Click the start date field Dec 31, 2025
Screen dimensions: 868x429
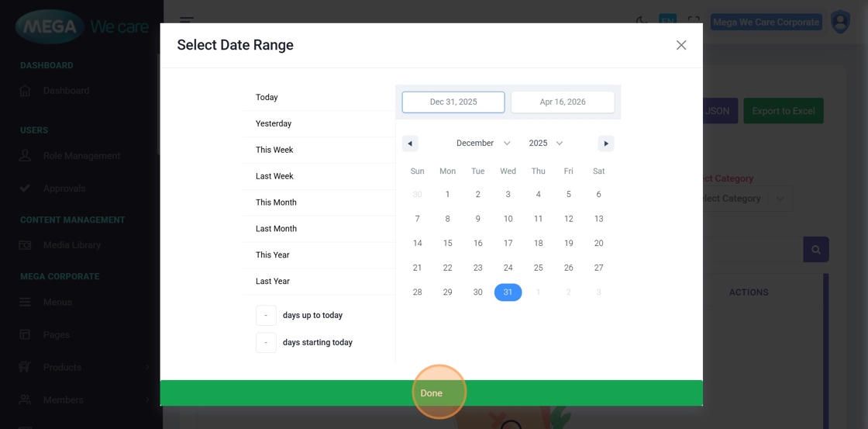click(453, 102)
